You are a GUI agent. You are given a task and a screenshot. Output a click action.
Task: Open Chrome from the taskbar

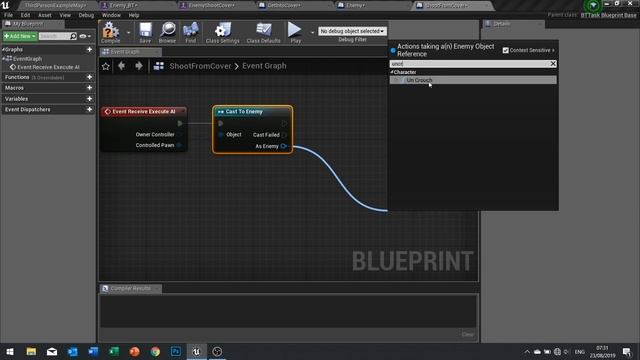point(155,352)
